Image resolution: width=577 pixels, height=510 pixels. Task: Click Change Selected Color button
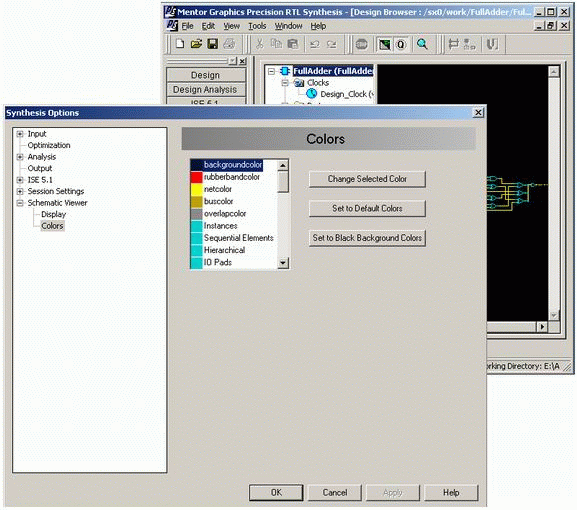[367, 179]
